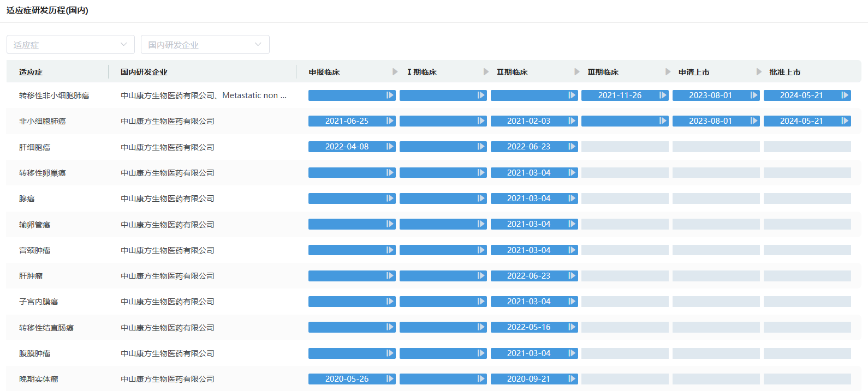Click play icon on 2020-05-26 bar
The image size is (868, 391).
pos(390,379)
